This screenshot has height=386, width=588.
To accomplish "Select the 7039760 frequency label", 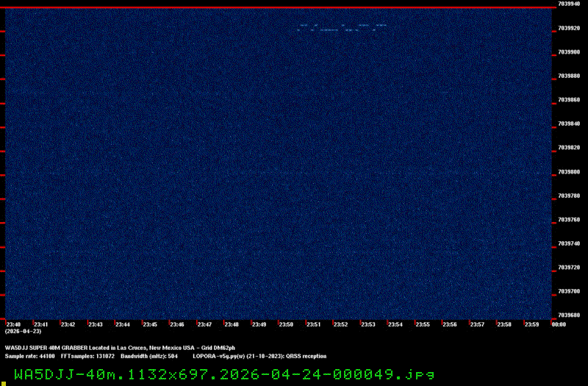I will pos(569,220).
